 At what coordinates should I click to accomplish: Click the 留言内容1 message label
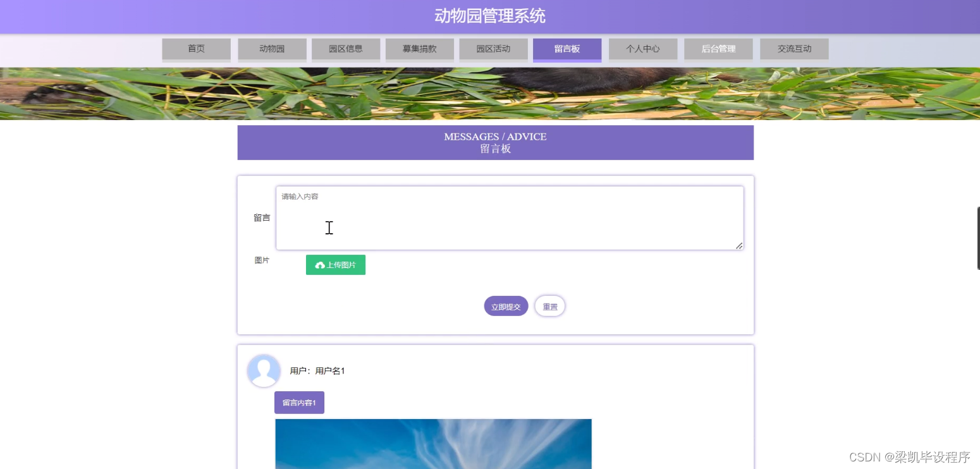(x=299, y=403)
